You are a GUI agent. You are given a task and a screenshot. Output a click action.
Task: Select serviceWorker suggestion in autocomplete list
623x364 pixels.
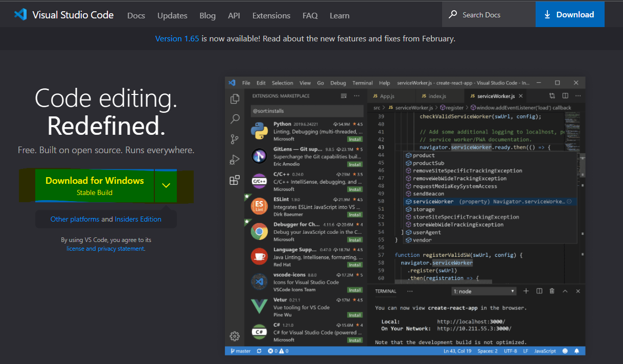pos(490,202)
